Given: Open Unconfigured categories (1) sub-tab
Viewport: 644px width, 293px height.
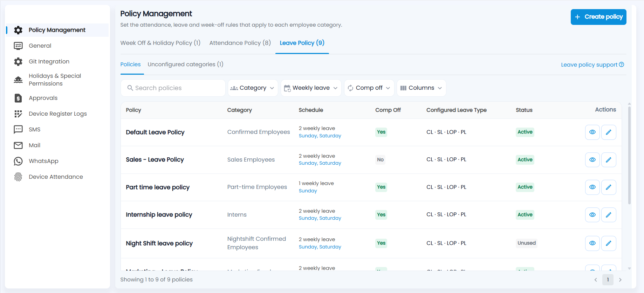Looking at the screenshot, I should 185,64.
